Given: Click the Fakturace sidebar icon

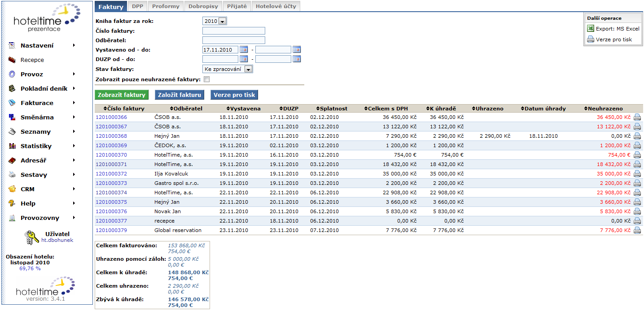Looking at the screenshot, I should tap(12, 103).
